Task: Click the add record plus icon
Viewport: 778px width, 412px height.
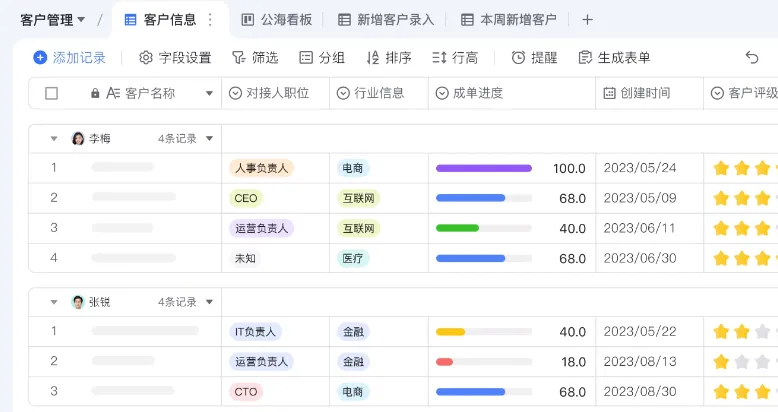Action: [40, 58]
